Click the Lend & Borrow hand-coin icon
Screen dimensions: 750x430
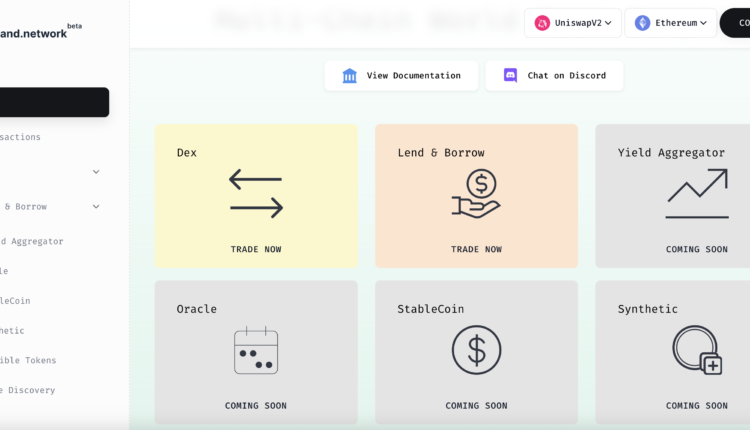point(476,194)
